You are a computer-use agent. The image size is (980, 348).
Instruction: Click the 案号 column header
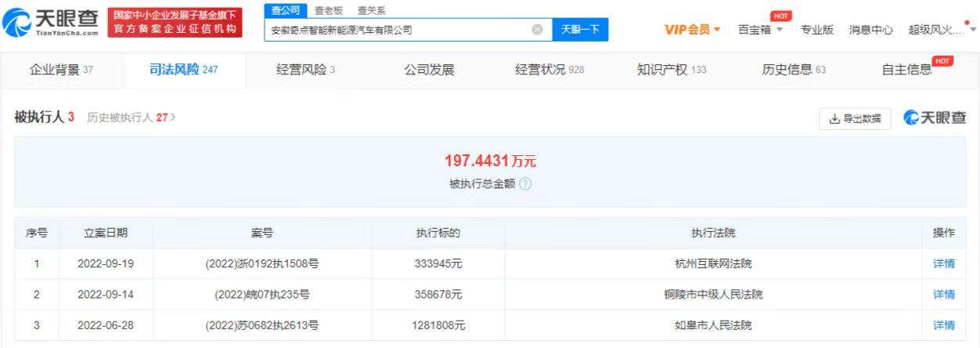pos(262,233)
